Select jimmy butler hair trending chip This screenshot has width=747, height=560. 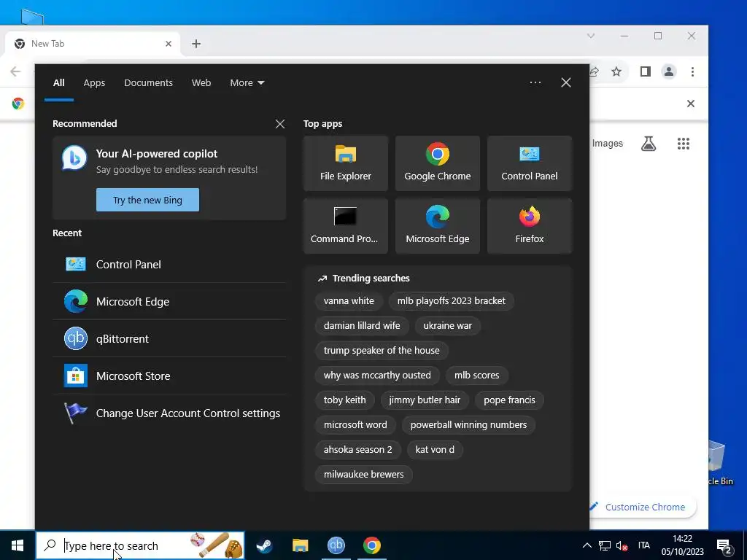click(x=425, y=400)
